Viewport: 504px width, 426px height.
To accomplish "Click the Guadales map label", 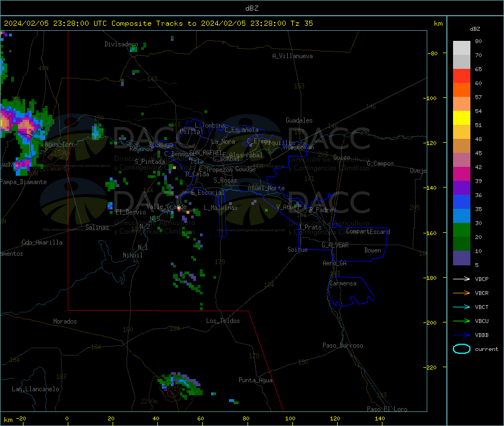I will tap(299, 120).
